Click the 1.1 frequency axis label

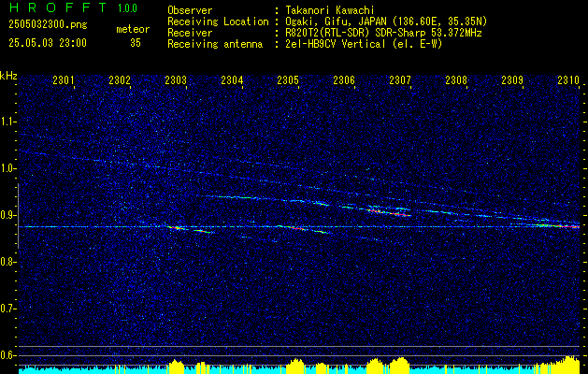click(x=7, y=122)
